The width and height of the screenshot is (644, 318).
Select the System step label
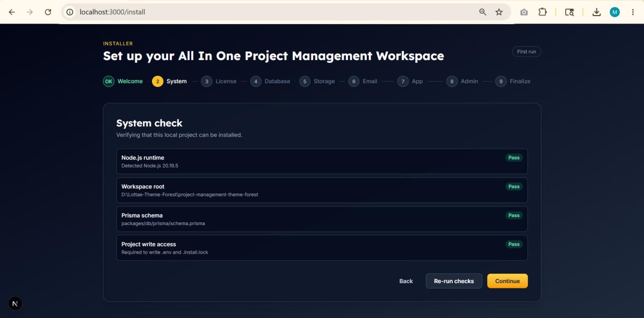pos(177,81)
